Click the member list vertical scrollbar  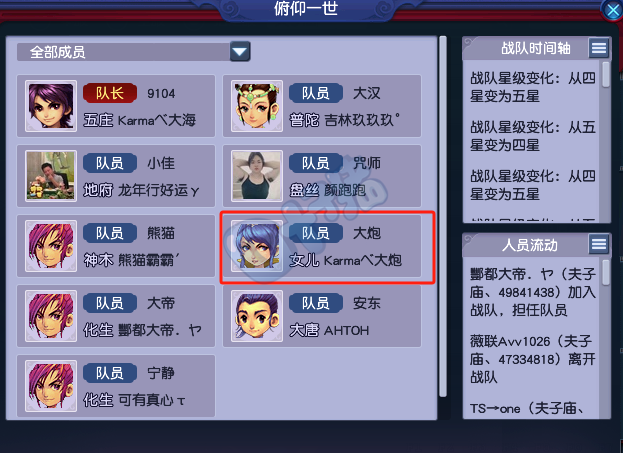(443, 217)
